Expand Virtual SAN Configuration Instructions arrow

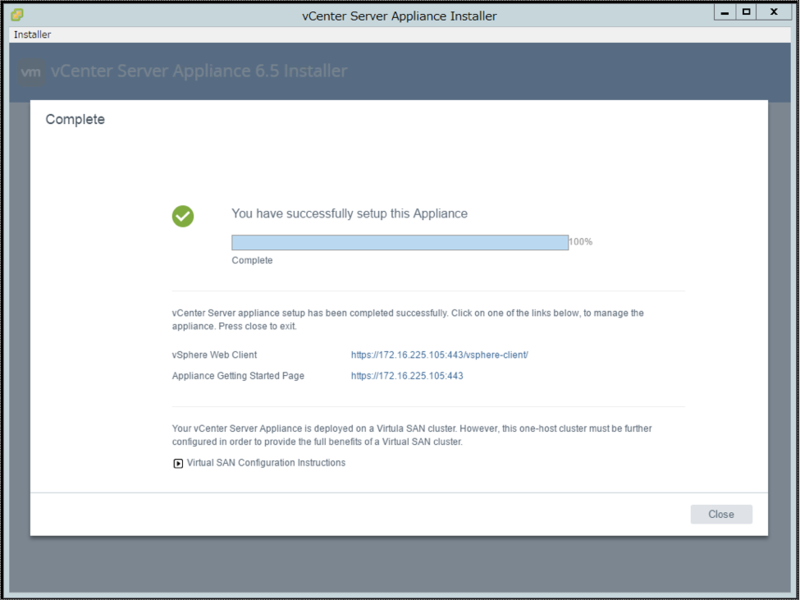[x=178, y=463]
